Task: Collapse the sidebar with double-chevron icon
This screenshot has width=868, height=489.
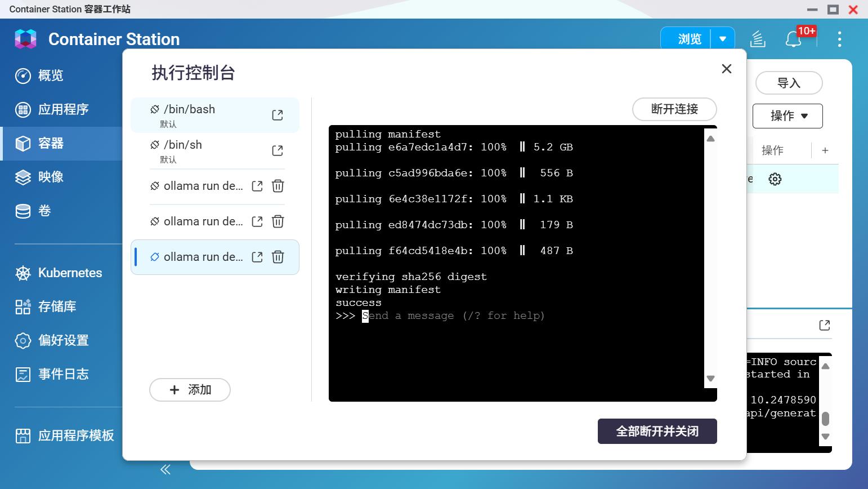Action: point(165,469)
